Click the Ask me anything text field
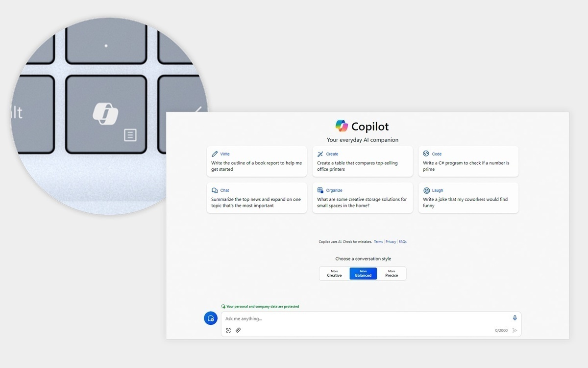The image size is (588, 368). [x=363, y=318]
